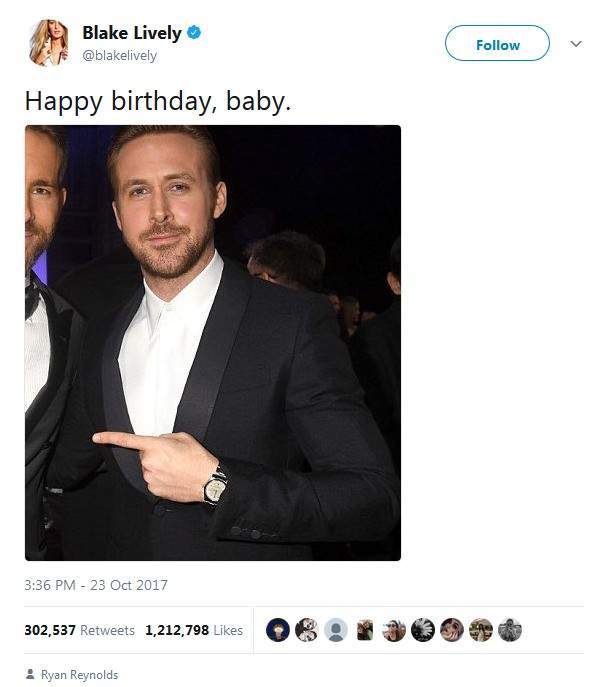Click the "Happy birthday, baby." tweet text
Screen dimensions: 608x687
click(x=157, y=101)
